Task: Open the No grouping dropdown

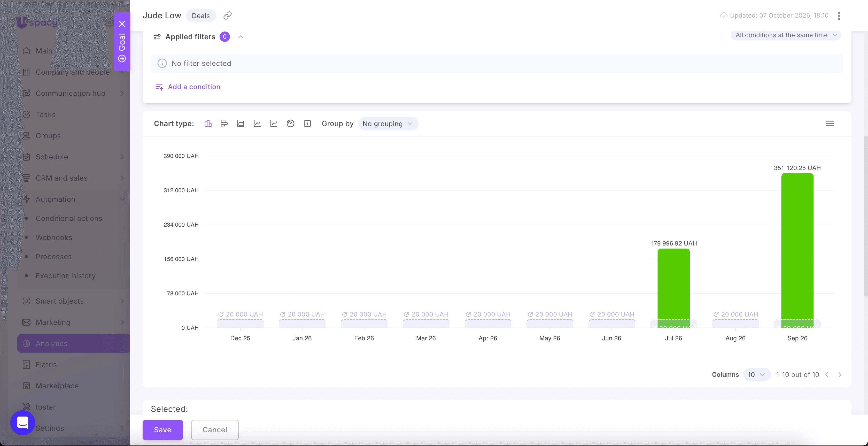Action: pyautogui.click(x=388, y=124)
